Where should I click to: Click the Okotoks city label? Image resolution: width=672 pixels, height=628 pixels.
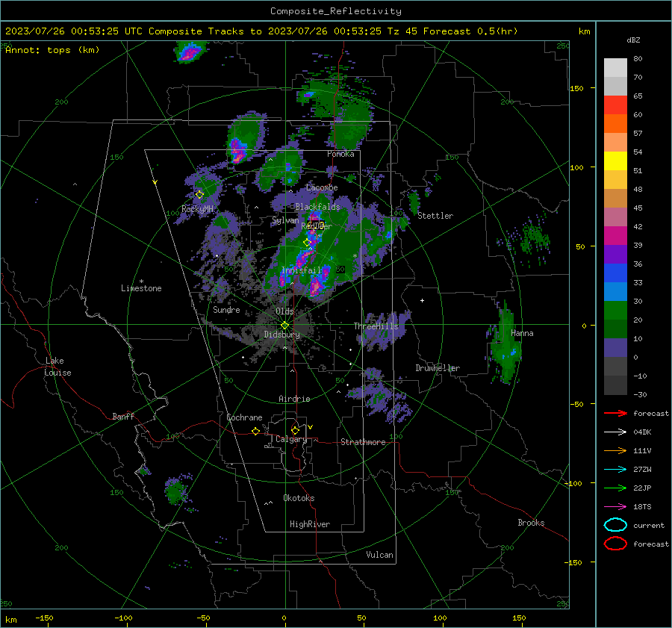(299, 498)
